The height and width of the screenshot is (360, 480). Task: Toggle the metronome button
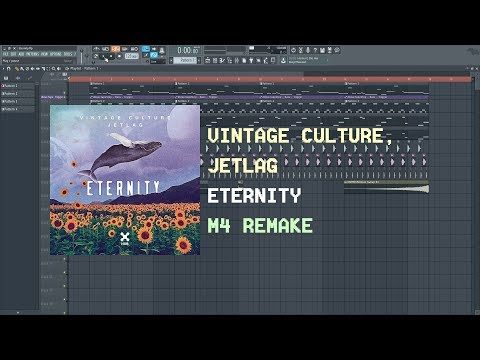(96, 49)
